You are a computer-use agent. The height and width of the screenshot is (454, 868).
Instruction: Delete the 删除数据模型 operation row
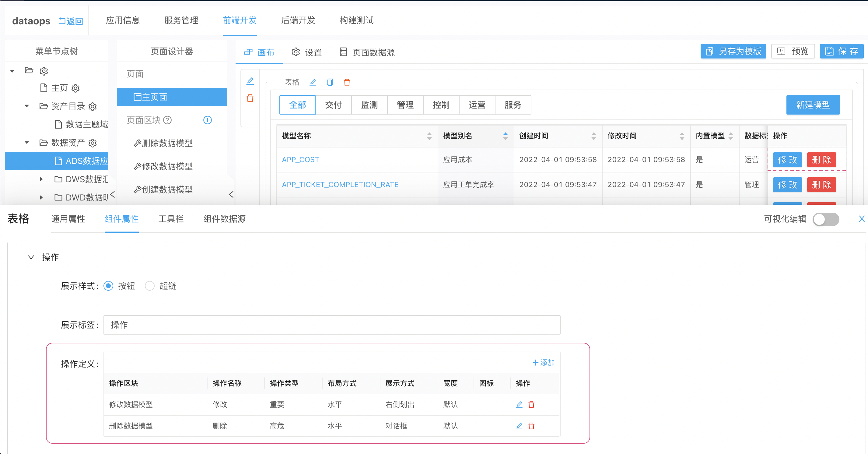pos(531,426)
